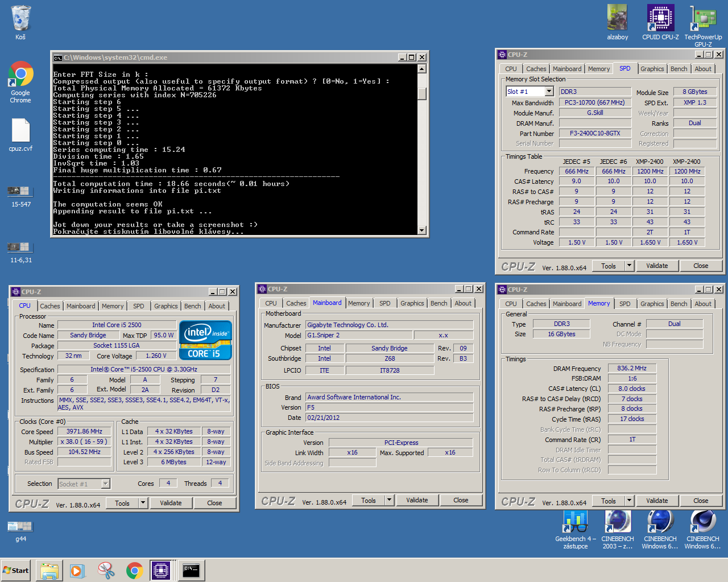728x582 pixels.
Task: Click CPU-Z title icon in CPU window
Action: [x=15, y=292]
